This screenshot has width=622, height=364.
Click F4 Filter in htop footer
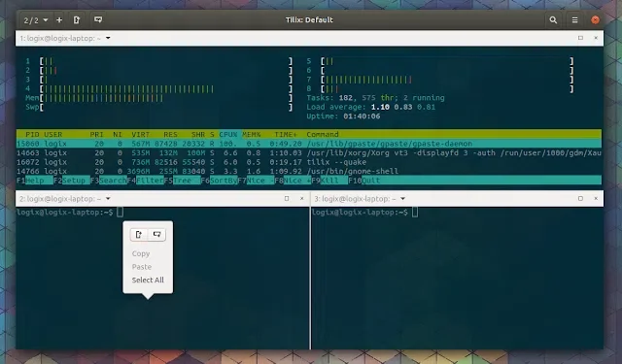point(146,181)
